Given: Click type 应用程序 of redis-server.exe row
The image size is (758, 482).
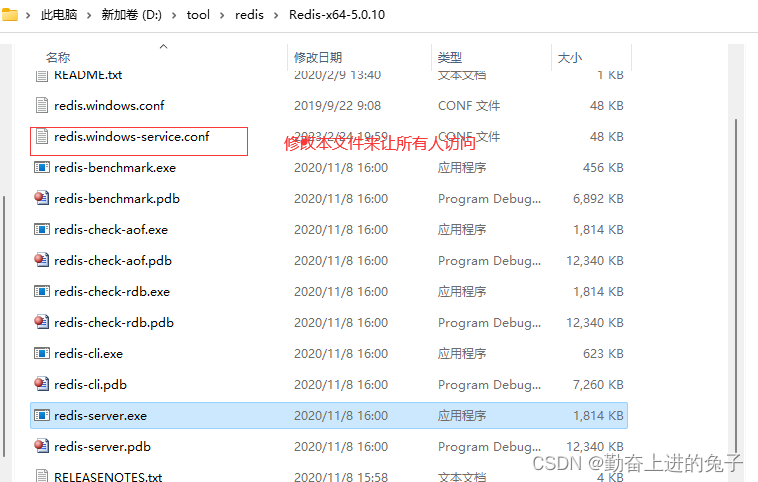Looking at the screenshot, I should pyautogui.click(x=462, y=415).
